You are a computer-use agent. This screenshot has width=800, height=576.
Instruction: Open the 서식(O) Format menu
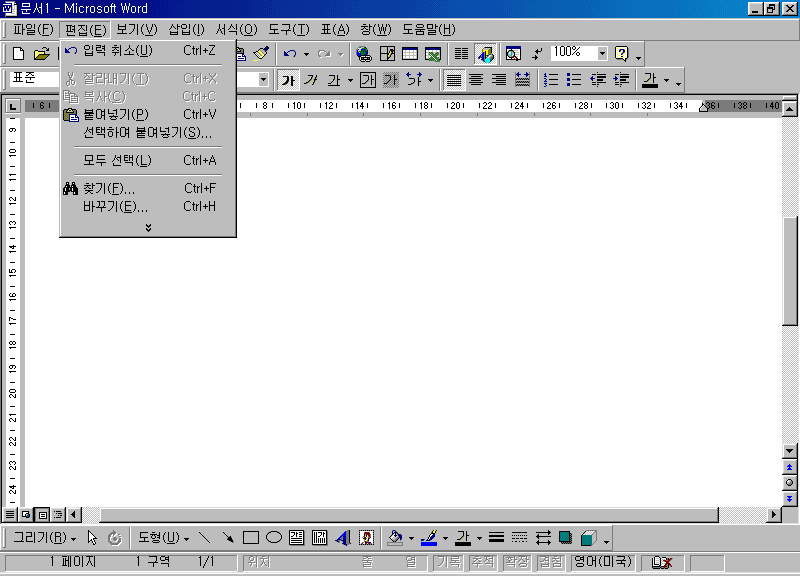(236, 30)
